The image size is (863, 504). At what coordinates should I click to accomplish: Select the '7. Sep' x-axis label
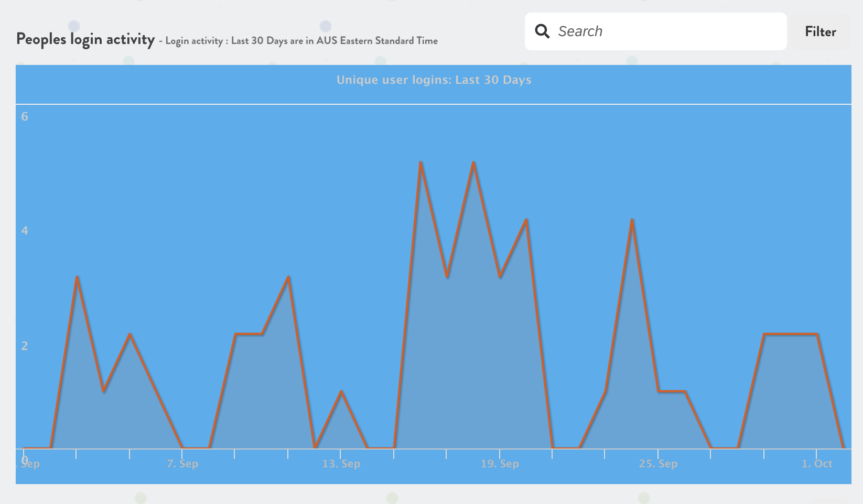tap(182, 464)
